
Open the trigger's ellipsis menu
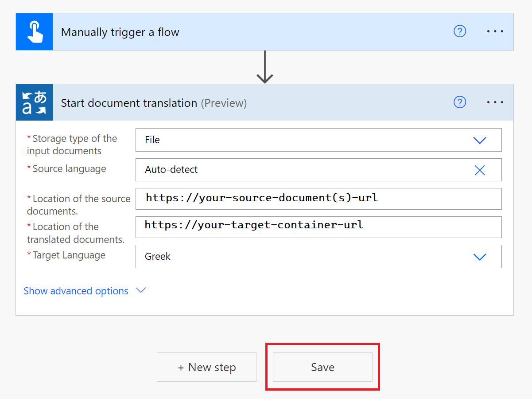(495, 31)
